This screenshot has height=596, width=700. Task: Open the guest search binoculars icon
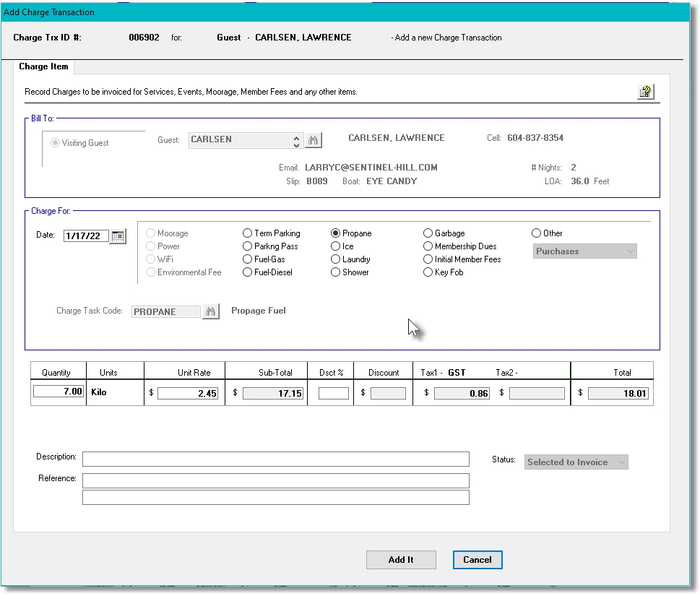click(x=313, y=139)
